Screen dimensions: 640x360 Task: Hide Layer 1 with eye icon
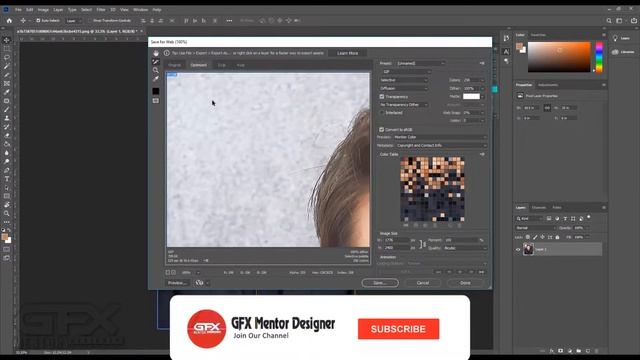pos(518,249)
